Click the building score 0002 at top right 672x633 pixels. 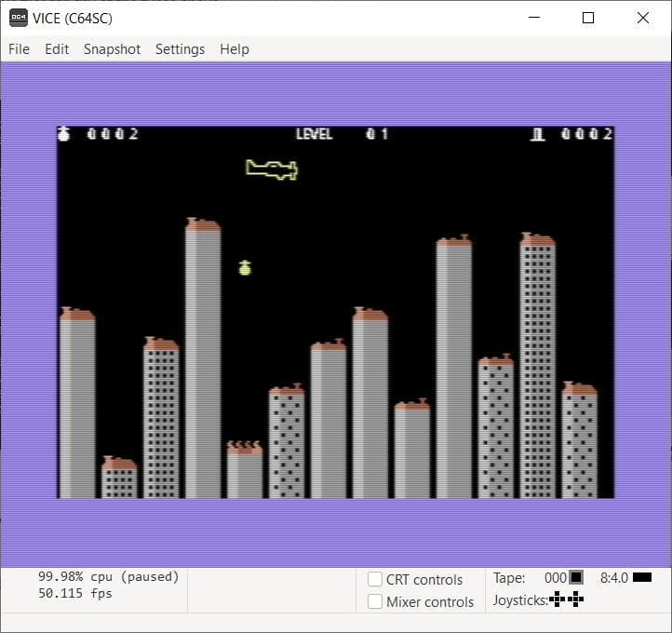pyautogui.click(x=586, y=134)
